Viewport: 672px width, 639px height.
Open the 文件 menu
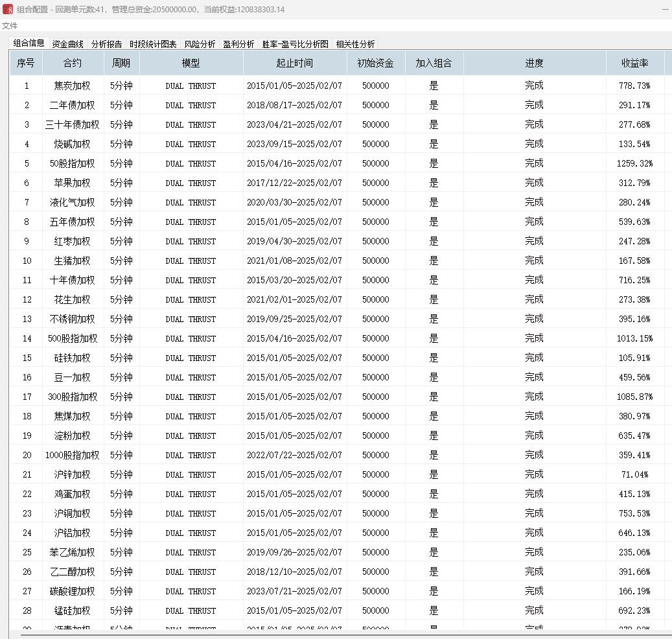8,25
